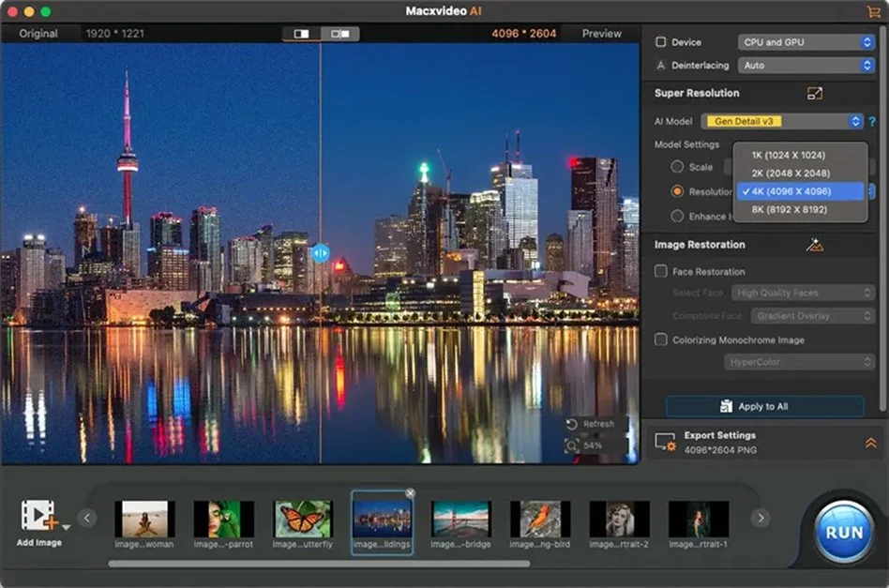Open the Deinterlacing Auto dropdown
The height and width of the screenshot is (588, 889).
806,66
